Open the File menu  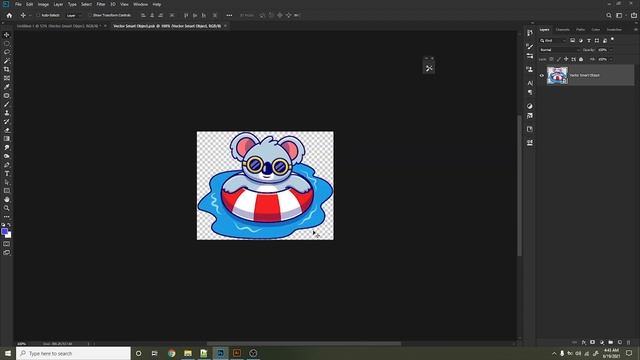[x=18, y=4]
